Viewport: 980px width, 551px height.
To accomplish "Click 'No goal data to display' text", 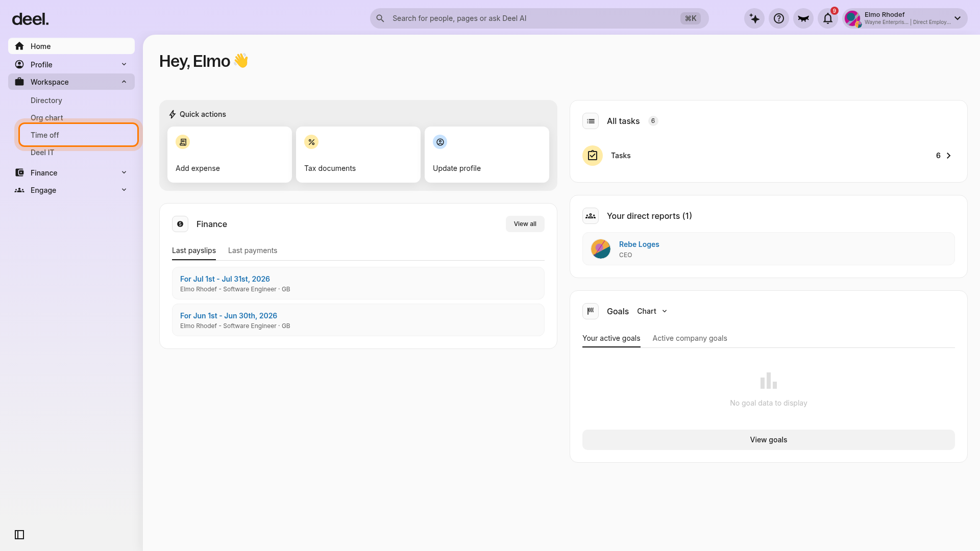I will (x=769, y=403).
